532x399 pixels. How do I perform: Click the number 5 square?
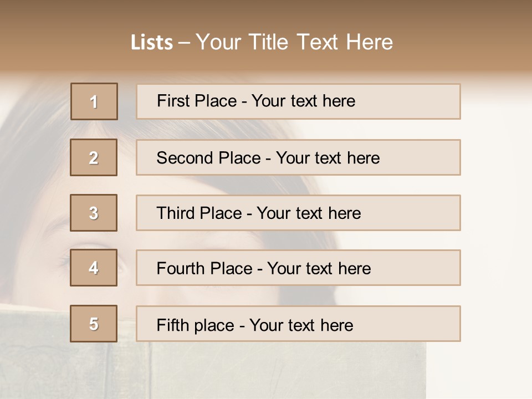[94, 324]
